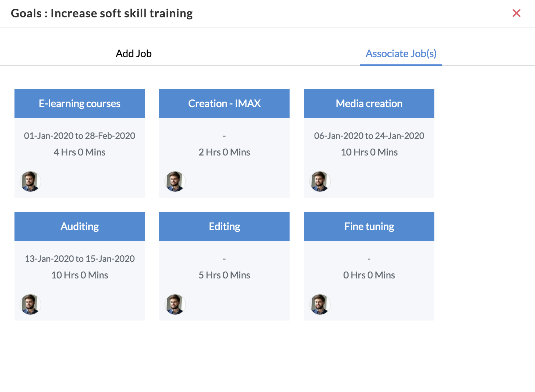Click the avatar on Editing card

coord(175,304)
